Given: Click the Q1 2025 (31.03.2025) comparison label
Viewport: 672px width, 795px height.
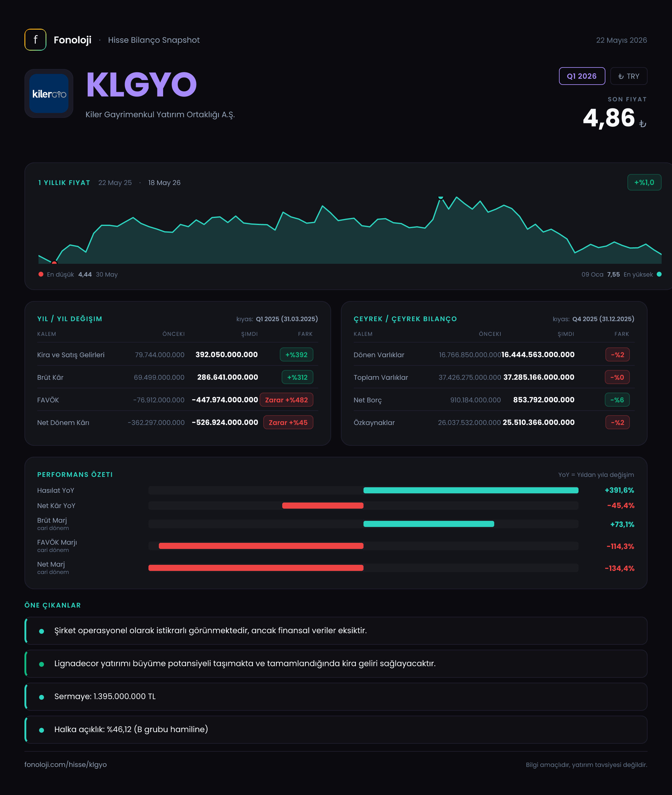Looking at the screenshot, I should click(x=287, y=319).
